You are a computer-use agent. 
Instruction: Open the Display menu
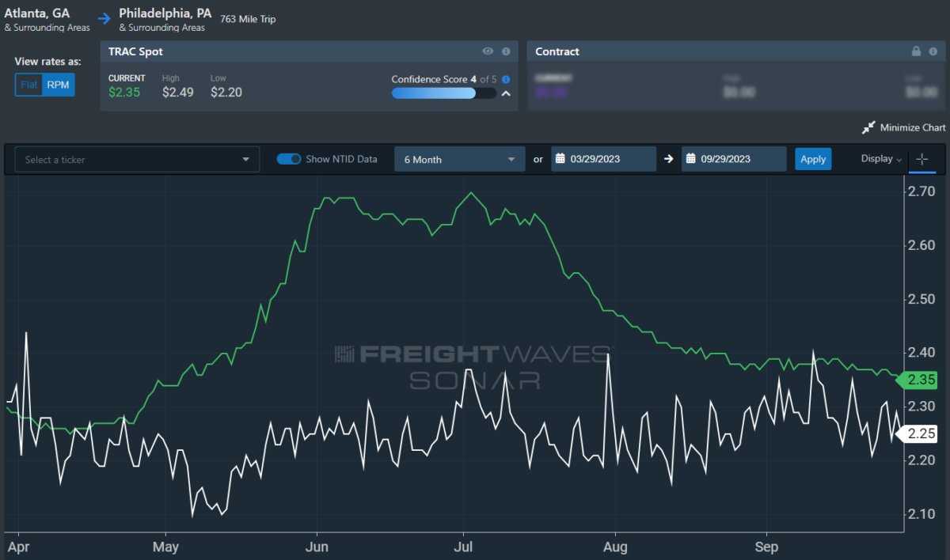[x=881, y=159]
